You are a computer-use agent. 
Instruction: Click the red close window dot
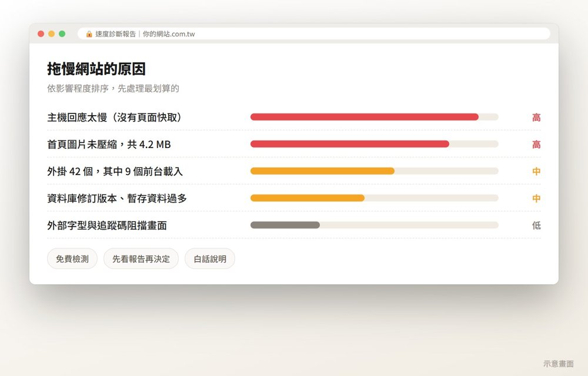41,33
